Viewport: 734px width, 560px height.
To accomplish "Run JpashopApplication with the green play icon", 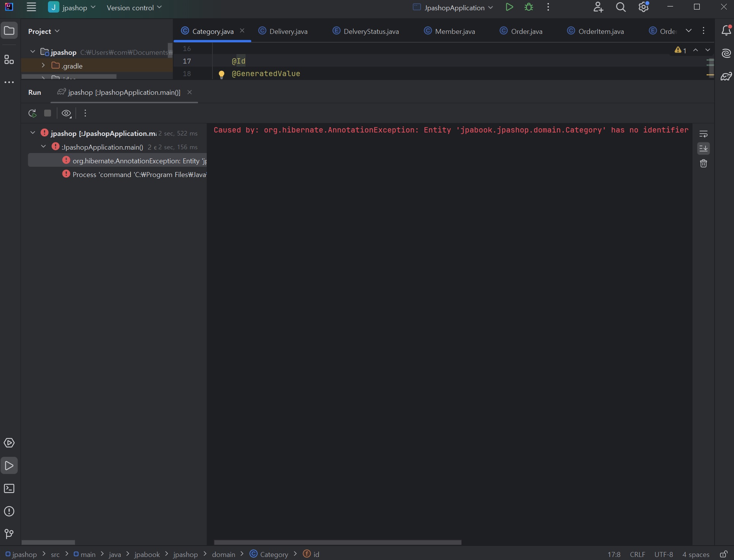I will pos(509,7).
